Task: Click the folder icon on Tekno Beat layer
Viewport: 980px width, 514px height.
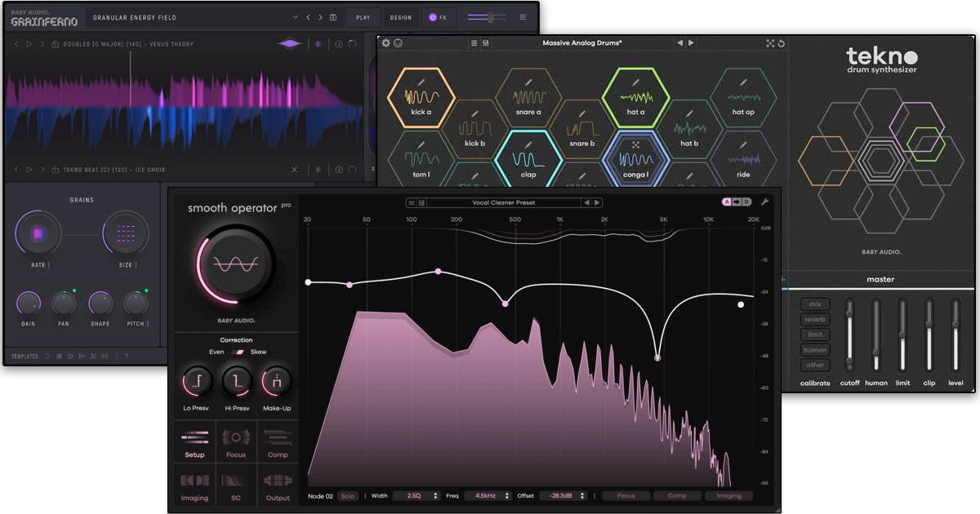Action: coord(55,170)
